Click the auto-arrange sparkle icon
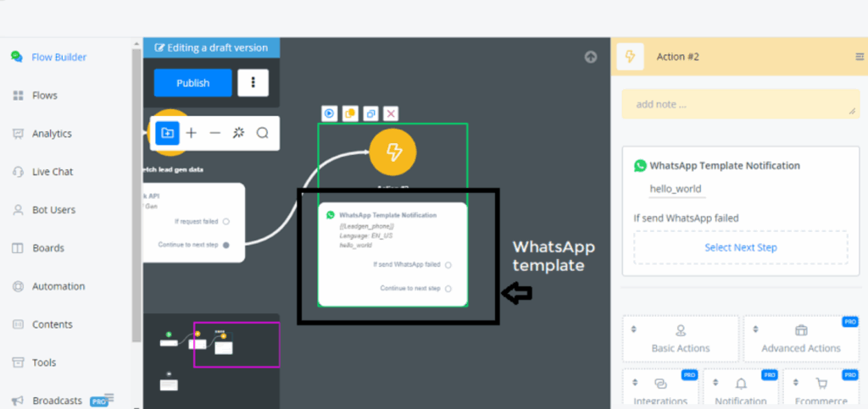 [239, 133]
